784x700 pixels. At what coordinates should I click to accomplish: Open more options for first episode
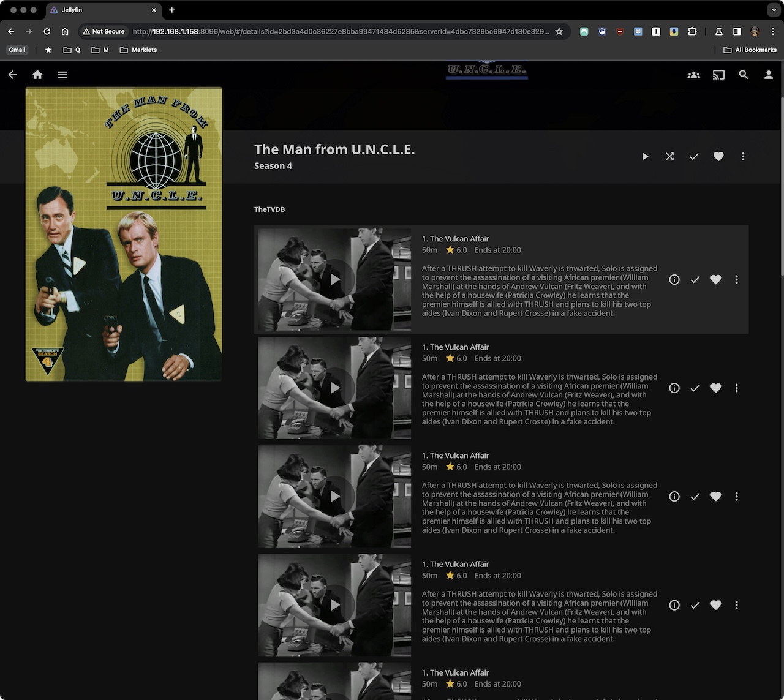[x=736, y=280]
